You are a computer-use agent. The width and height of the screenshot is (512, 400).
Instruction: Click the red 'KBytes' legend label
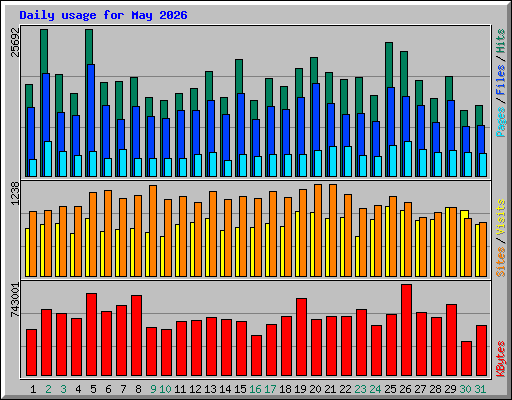coord(500,359)
